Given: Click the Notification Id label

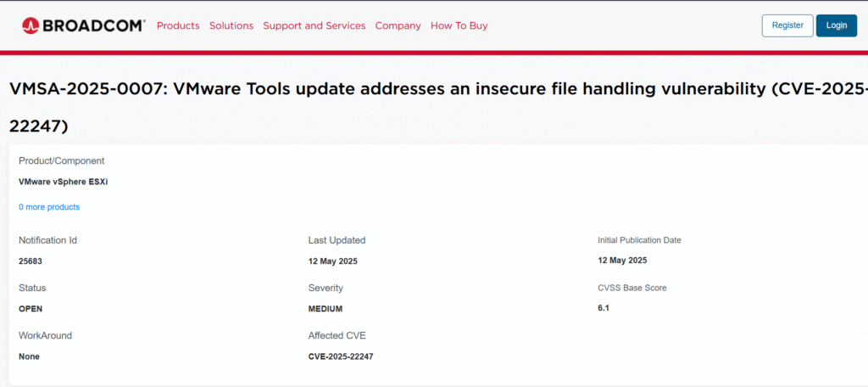Looking at the screenshot, I should [47, 241].
